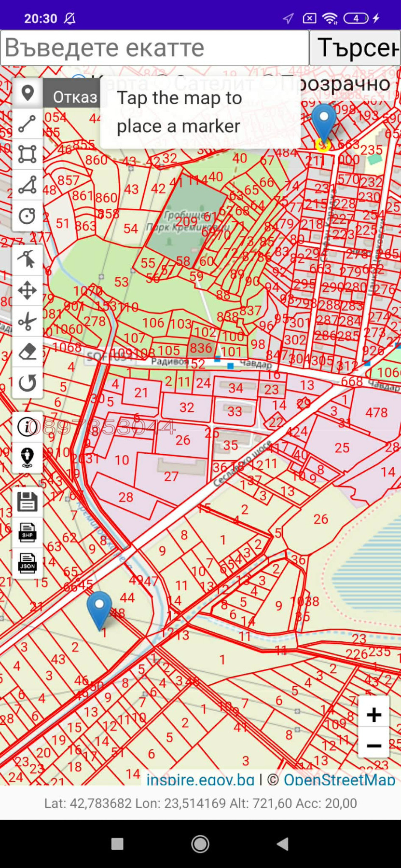Open the info button
The height and width of the screenshot is (868, 401).
(28, 427)
